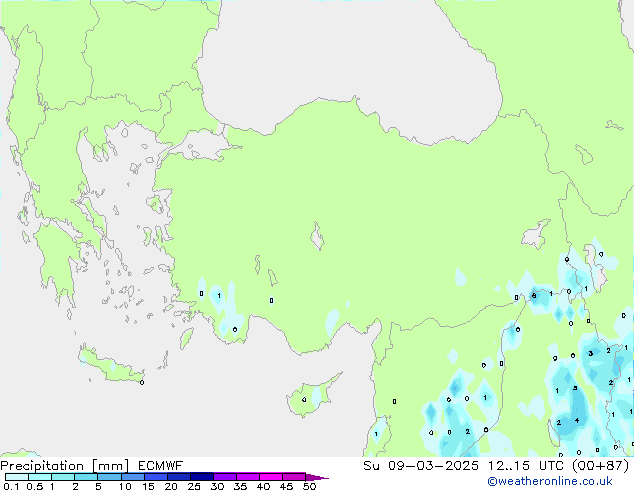This screenshot has height=490, width=634.
Task: Select the 45–50 mm legend swatch
Action: (x=294, y=477)
